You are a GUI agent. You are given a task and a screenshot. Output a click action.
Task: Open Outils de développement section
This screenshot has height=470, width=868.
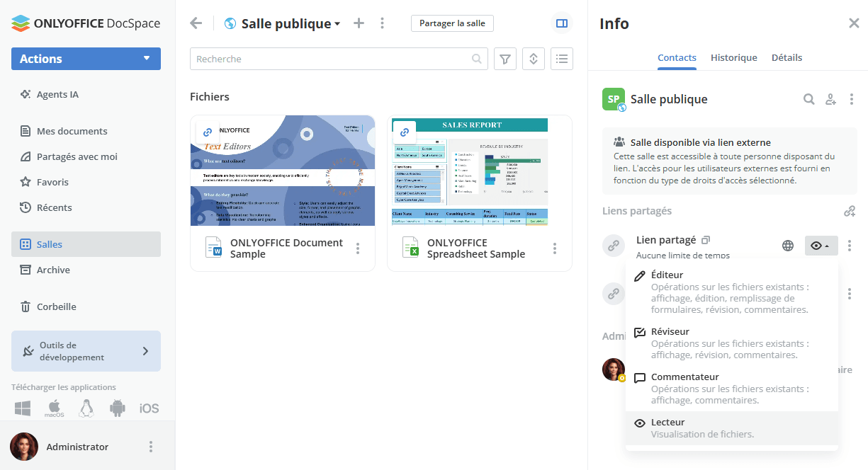tap(86, 351)
